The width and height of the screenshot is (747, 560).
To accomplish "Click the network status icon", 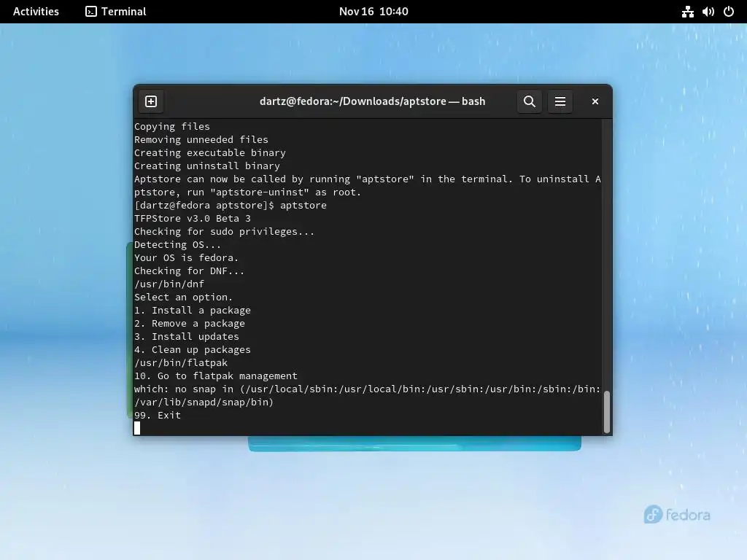I will 687,12.
